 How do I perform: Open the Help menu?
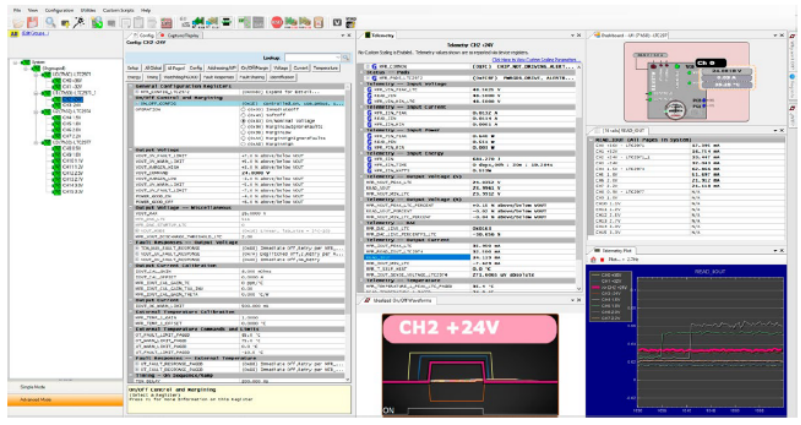tap(146, 10)
